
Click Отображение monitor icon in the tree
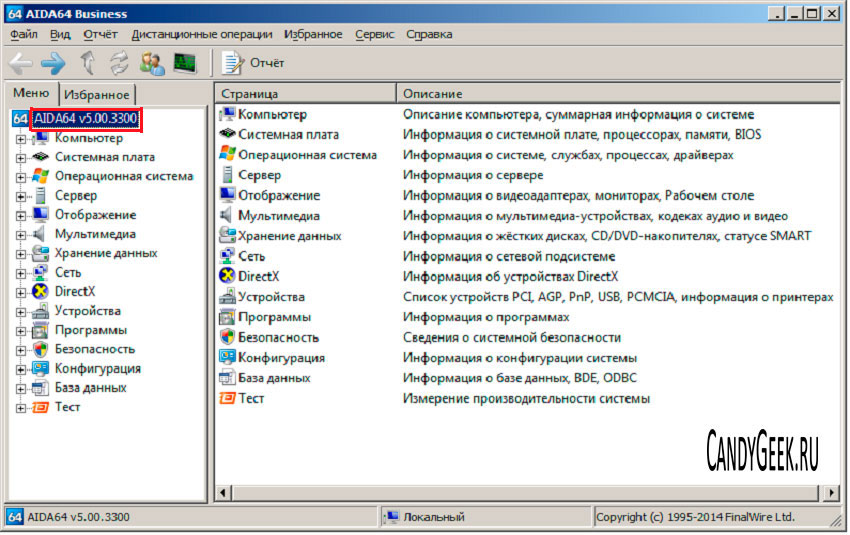coord(40,215)
